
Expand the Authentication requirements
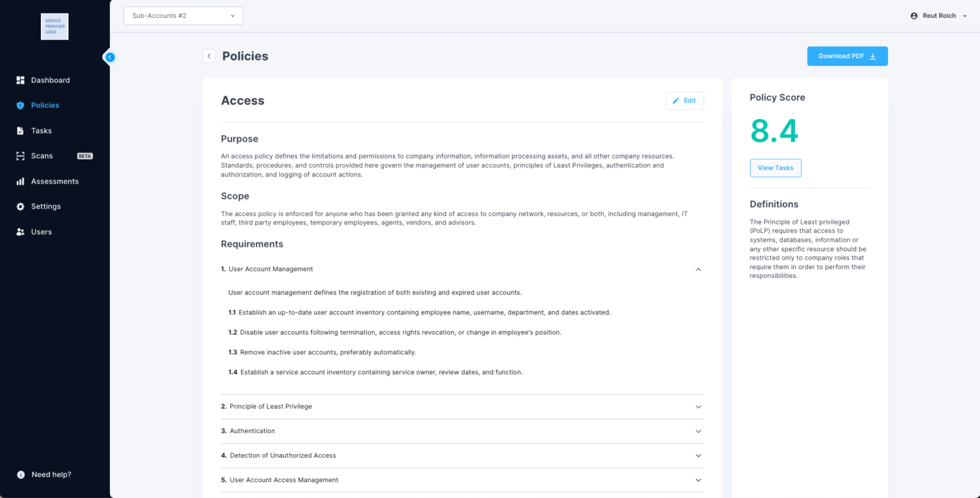pos(697,431)
